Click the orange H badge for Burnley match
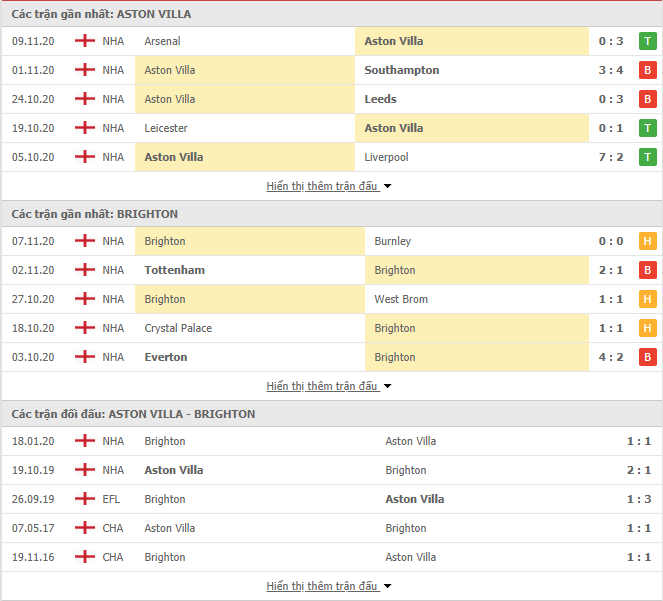Screen dimensions: 663x601 pos(647,241)
